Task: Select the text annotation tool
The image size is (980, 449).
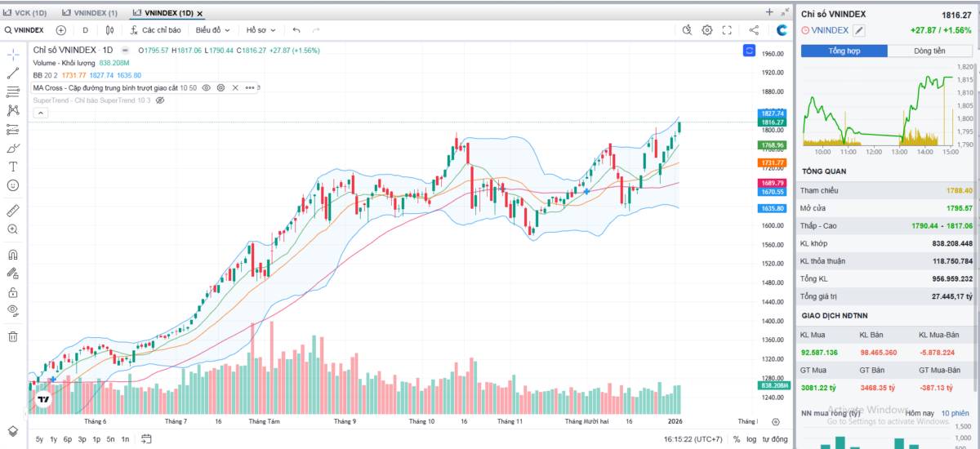Action: pos(13,167)
